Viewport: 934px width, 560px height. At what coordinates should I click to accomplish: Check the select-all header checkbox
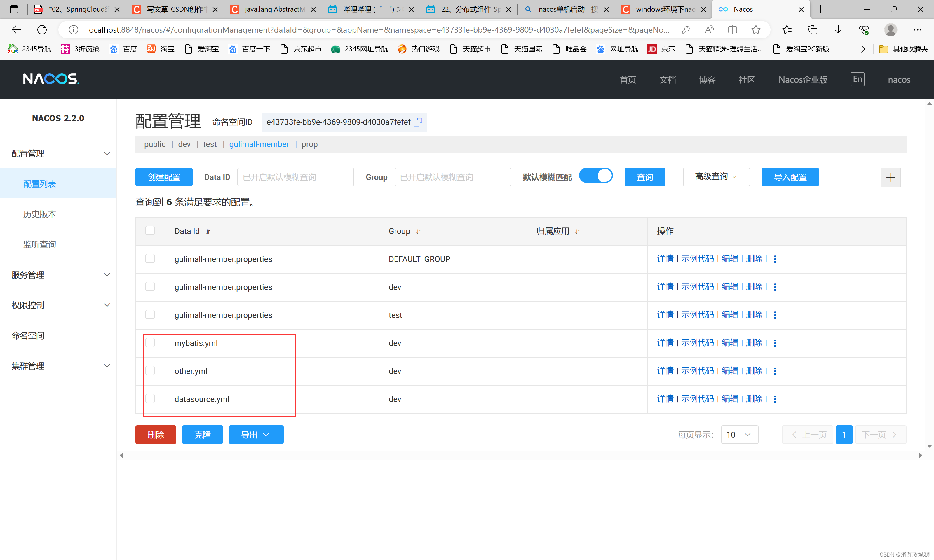point(150,231)
